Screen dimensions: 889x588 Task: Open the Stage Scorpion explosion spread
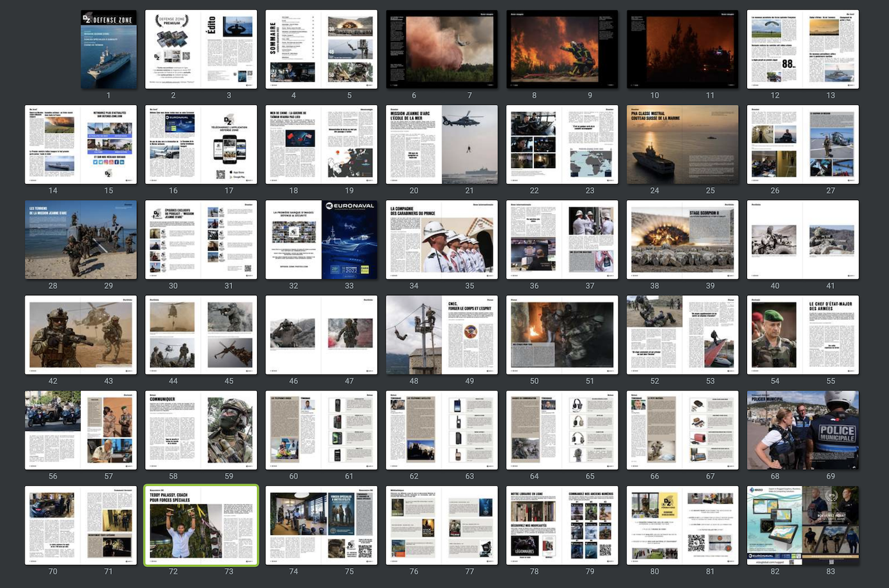[x=682, y=240]
